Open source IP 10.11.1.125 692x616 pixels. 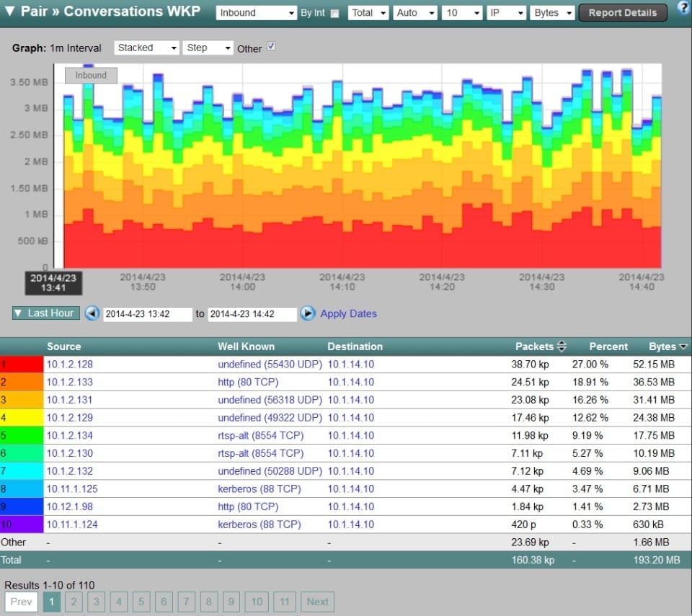72,489
